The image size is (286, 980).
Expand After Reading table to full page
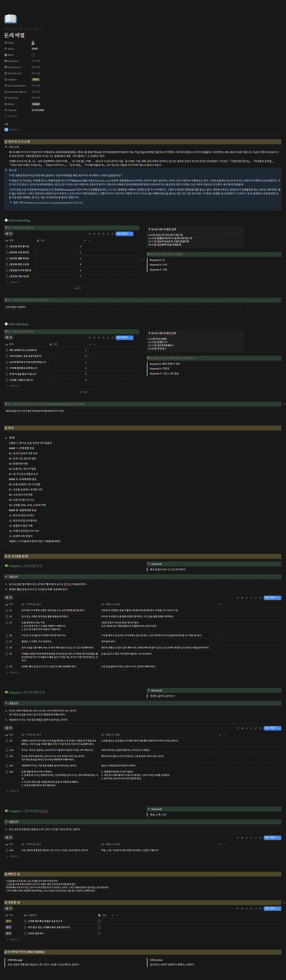108,338
